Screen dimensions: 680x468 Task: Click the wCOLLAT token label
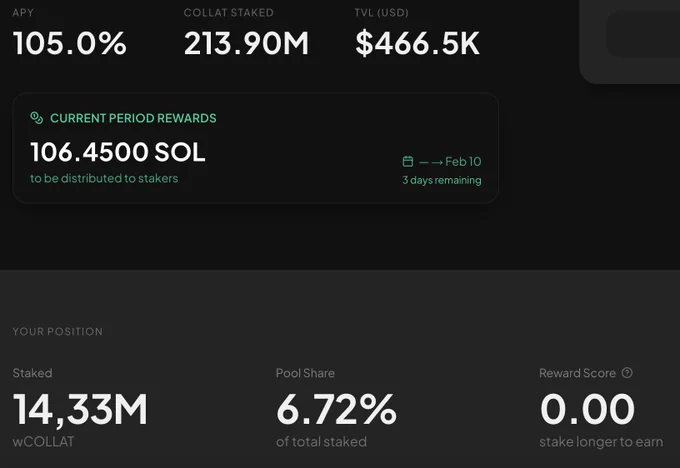pos(43,442)
